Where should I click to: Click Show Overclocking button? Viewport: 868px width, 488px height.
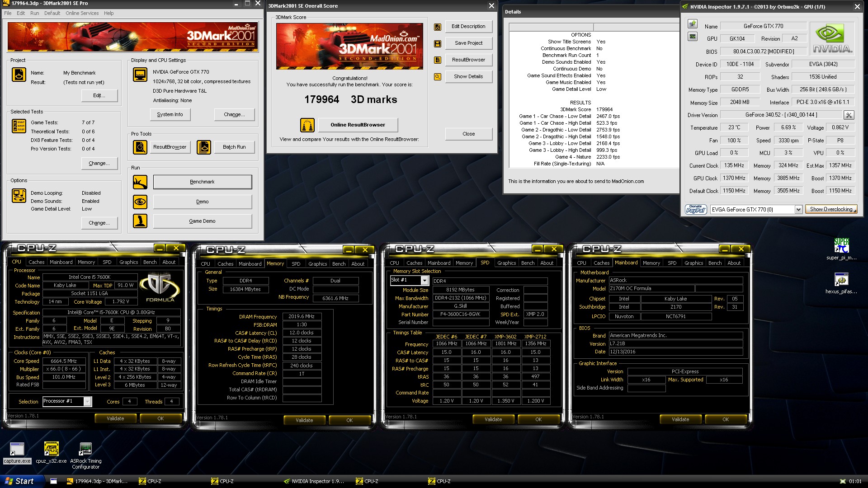831,210
